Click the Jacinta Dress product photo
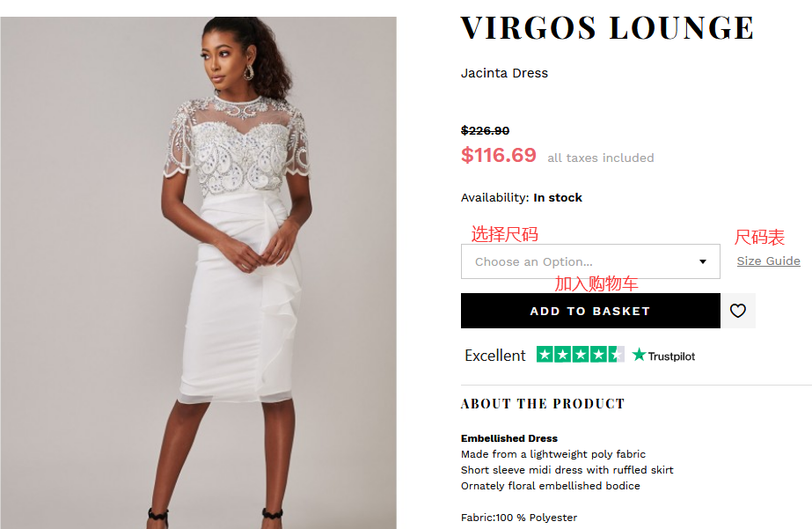The image size is (812, 529). coord(198,273)
